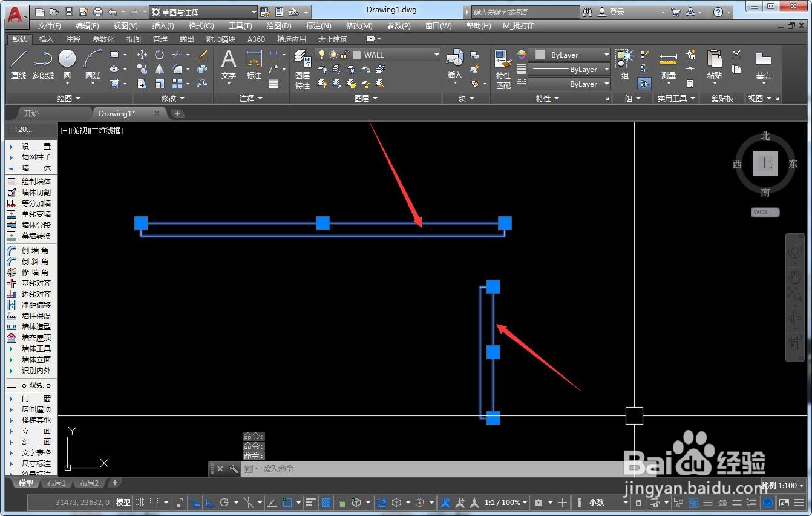Toggle the 模型 model space button in status bar
The width and height of the screenshot is (812, 516).
[x=123, y=502]
